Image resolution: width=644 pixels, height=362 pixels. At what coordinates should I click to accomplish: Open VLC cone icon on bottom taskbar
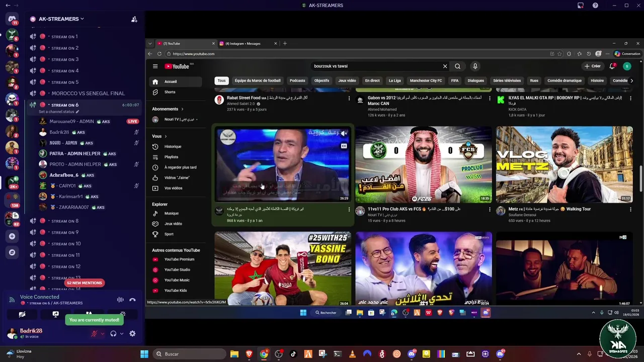pyautogui.click(x=353, y=354)
